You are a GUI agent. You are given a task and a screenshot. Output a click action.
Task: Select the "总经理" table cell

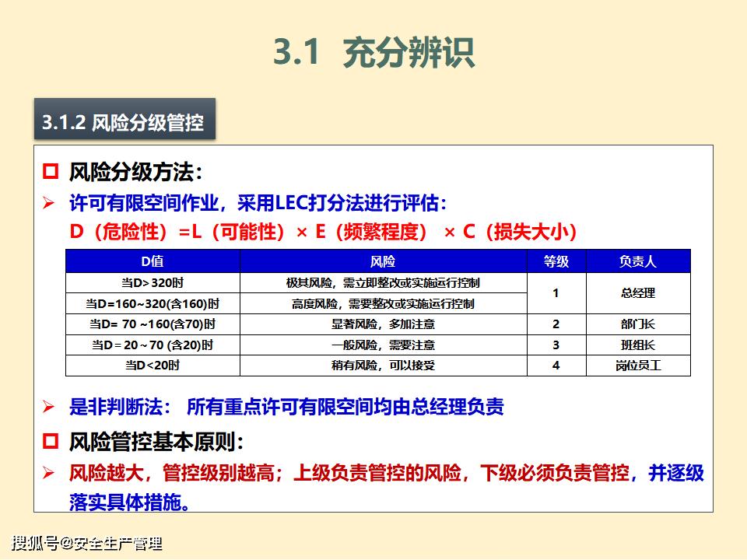click(638, 293)
